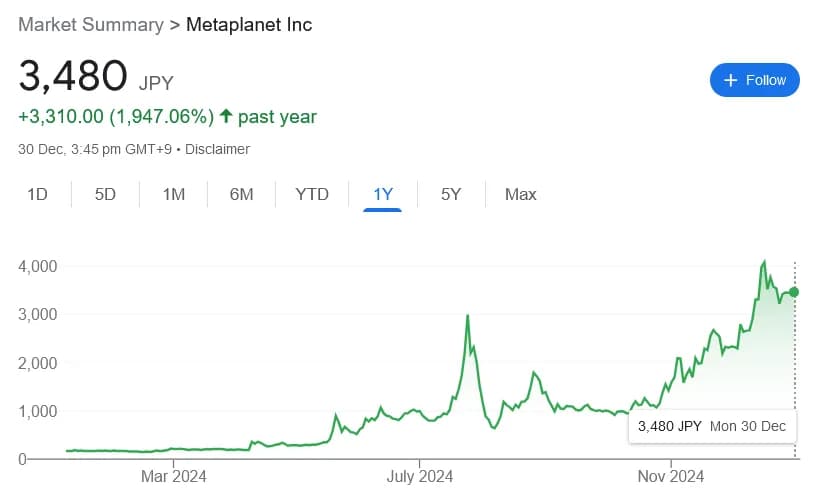This screenshot has width=820, height=489.
Task: Click the 4,000 y-axis label
Action: click(37, 266)
